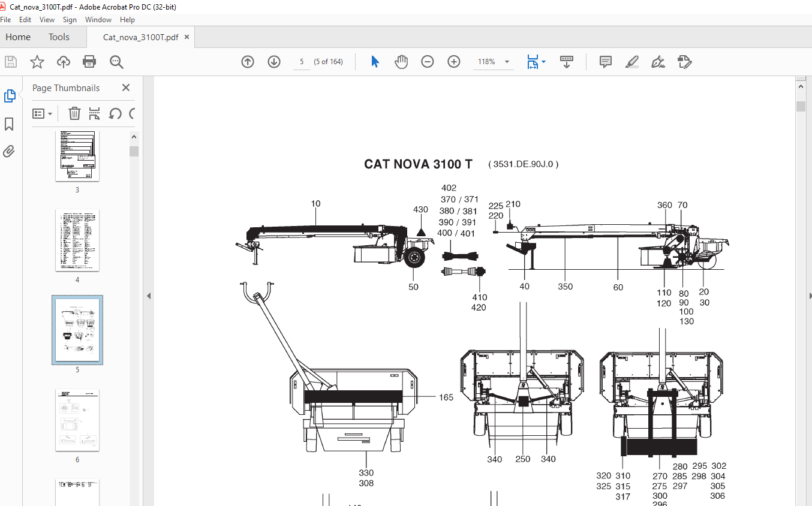Open the Sign menu

tap(70, 20)
